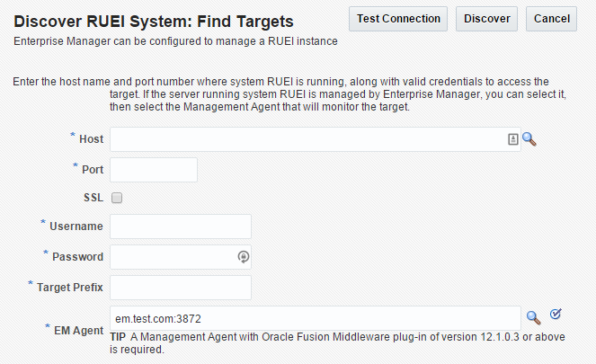Click the EM Agent field showing em.test.com:3872
This screenshot has width=596, height=364.
pyautogui.click(x=316, y=318)
